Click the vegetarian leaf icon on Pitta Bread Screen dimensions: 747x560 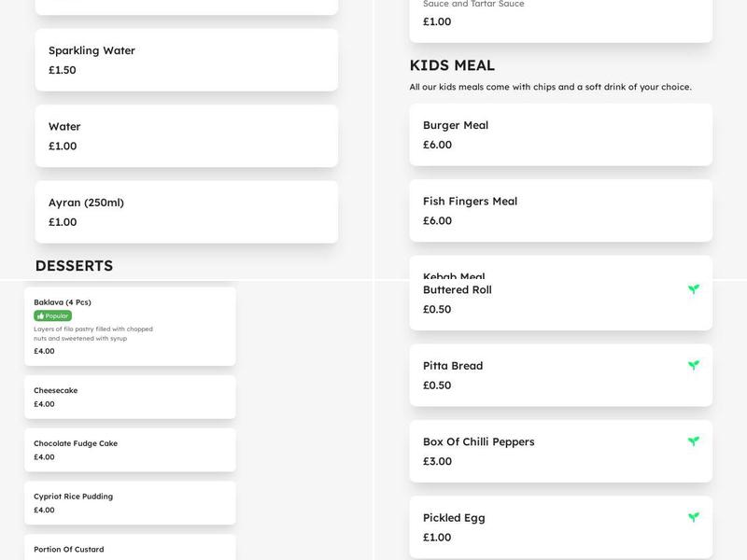pyautogui.click(x=692, y=366)
